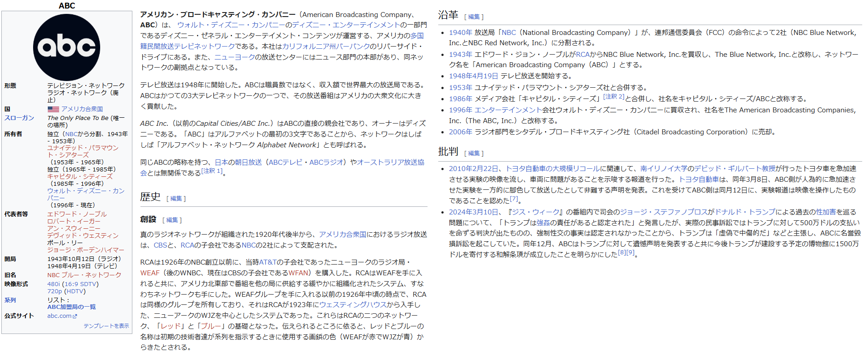Image resolution: width=868 pixels, height=355 pixels.
Task: Open ABC加盟局の一覧 link
Action: tap(72, 307)
